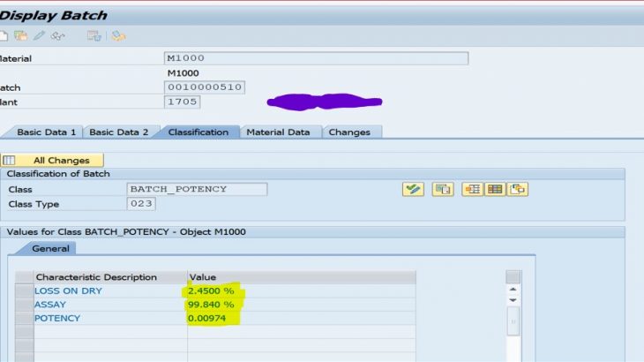The image size is (644, 362).
Task: Click the Create (blank page) toolbar icon
Action: pyautogui.click(x=4, y=35)
